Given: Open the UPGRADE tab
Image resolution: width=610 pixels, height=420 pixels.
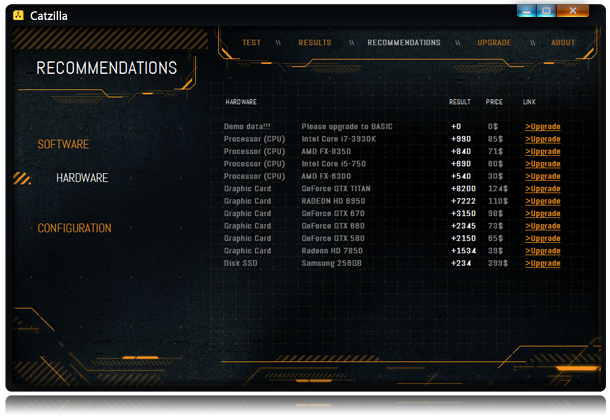Looking at the screenshot, I should (x=494, y=42).
